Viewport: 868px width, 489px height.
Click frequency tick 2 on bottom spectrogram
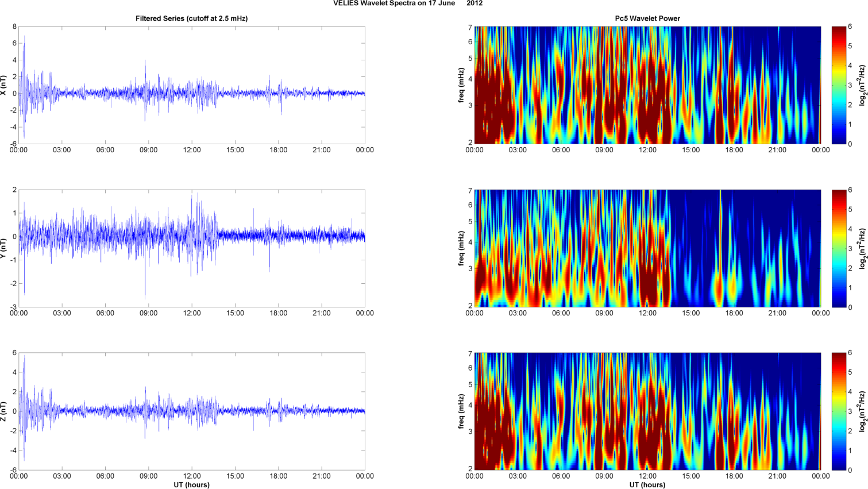pyautogui.click(x=470, y=469)
